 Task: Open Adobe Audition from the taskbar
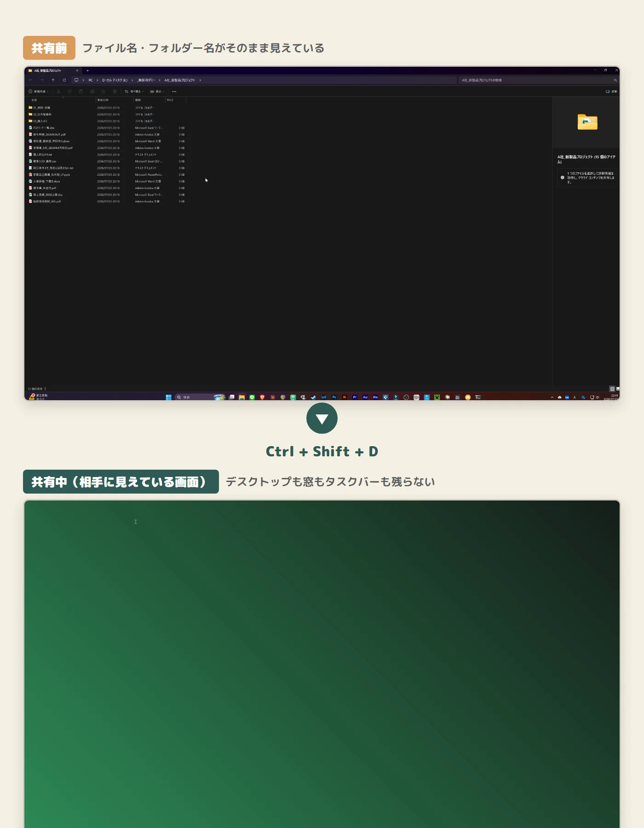365,397
